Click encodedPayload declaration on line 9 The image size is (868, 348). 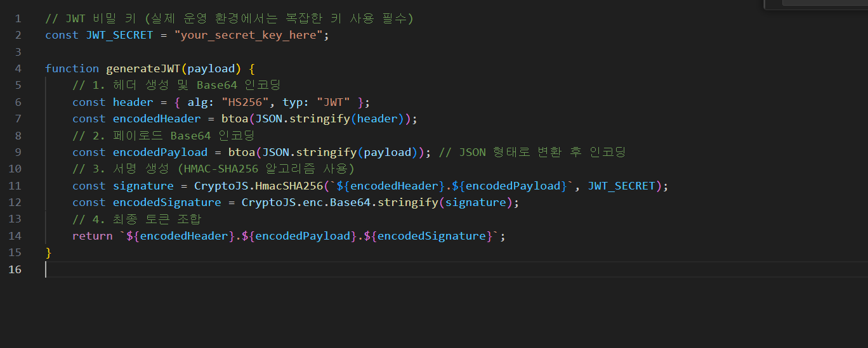click(161, 152)
